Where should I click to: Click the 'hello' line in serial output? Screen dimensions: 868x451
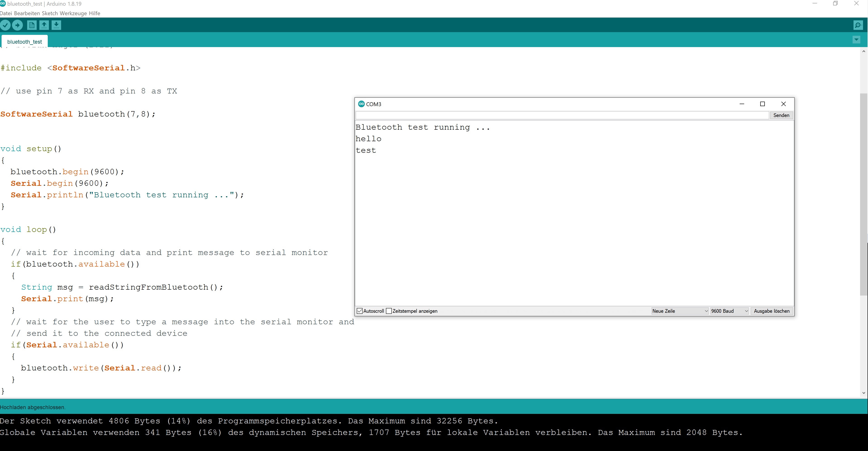tap(369, 139)
